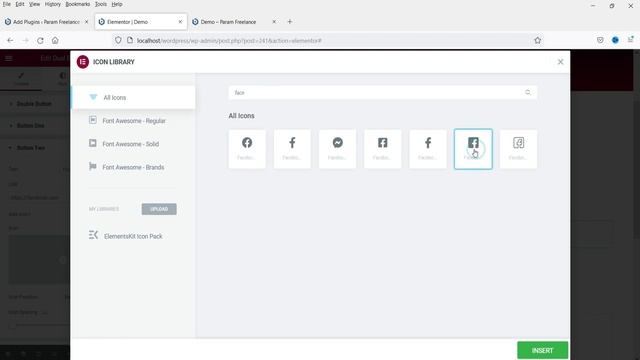Click the address bar URL
640x360 pixels.
[229, 40]
